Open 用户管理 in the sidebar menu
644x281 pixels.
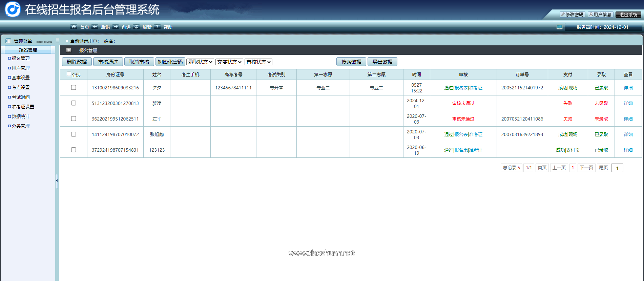[x=21, y=68]
